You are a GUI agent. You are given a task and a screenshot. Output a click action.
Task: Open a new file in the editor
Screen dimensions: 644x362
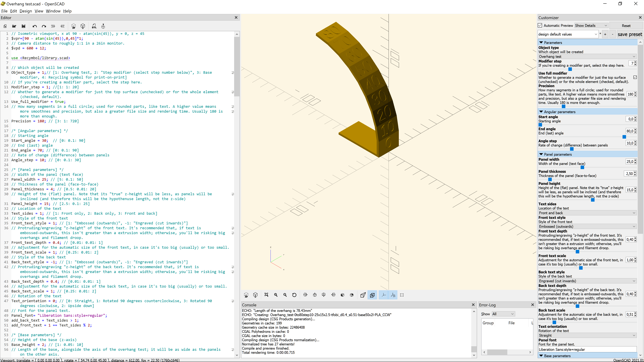pos(5,26)
